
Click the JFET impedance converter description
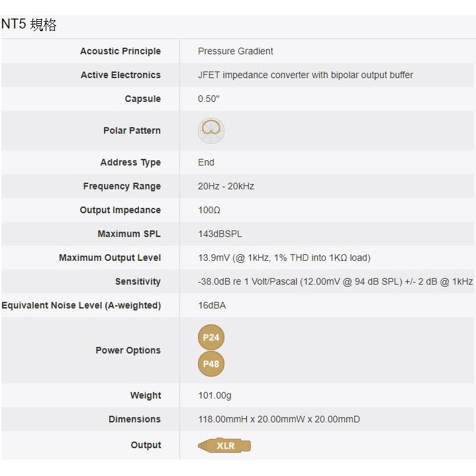click(305, 75)
